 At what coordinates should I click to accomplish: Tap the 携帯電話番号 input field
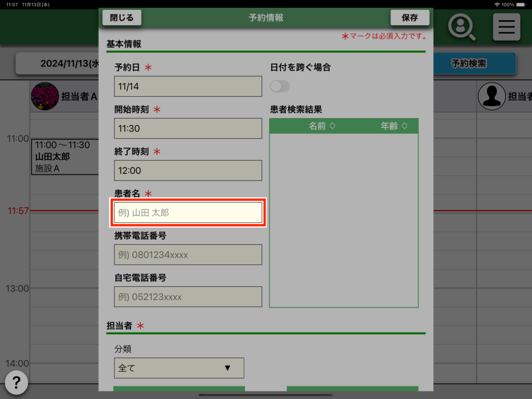pos(188,255)
